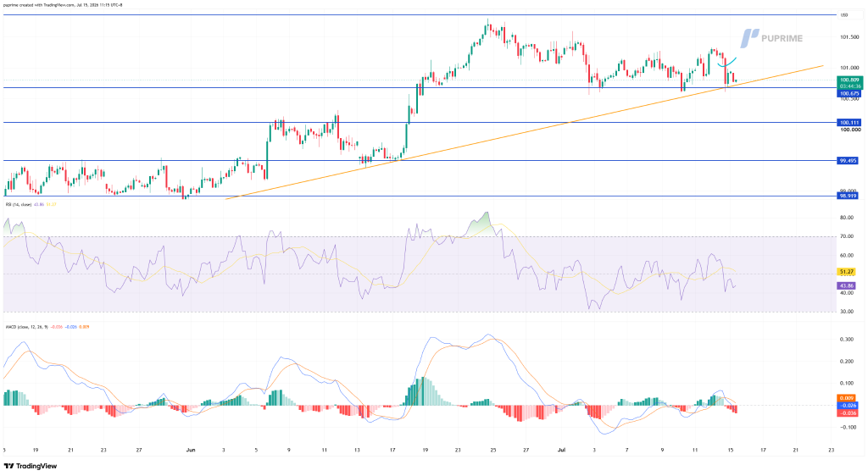The image size is (868, 476).
Task: Select the RSI (14, close) indicator legend
Action: coord(19,205)
